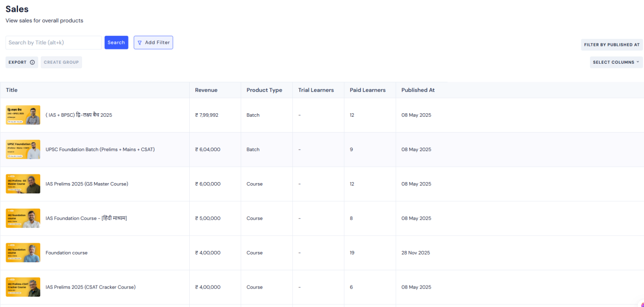644x307 pixels.
Task: Click thumbnail of CSAT Cracker Course
Action: click(x=23, y=287)
